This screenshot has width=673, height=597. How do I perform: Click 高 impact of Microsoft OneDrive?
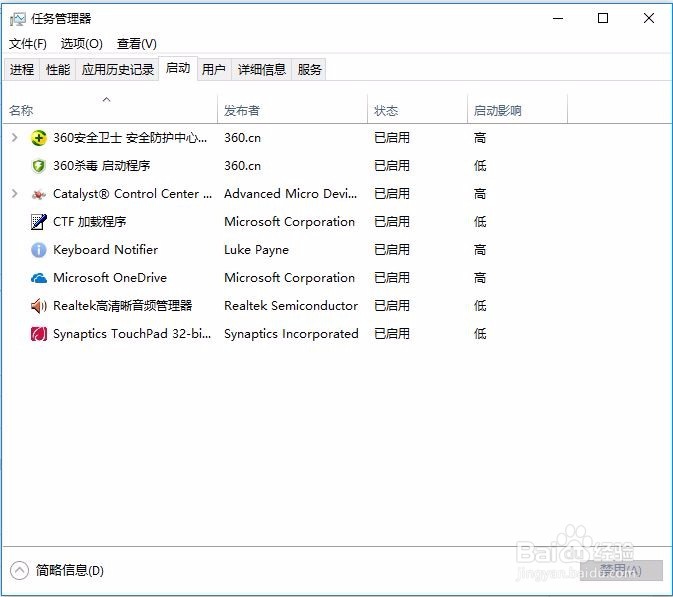(x=480, y=278)
